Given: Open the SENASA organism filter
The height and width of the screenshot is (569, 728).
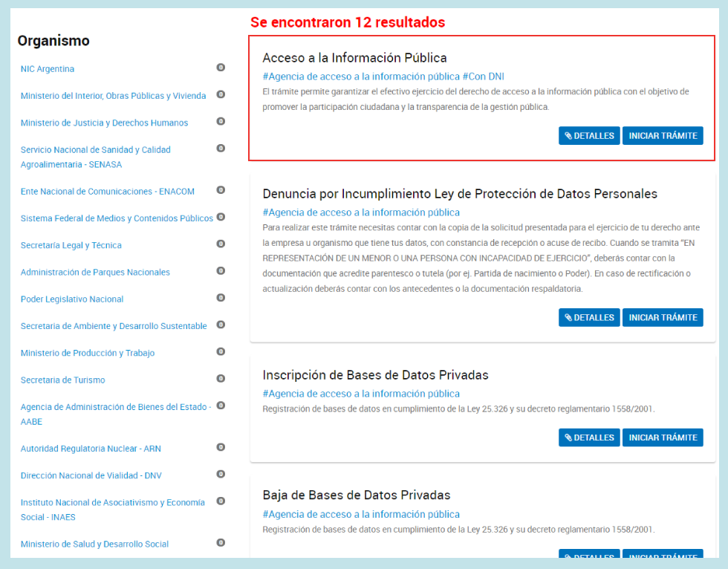Looking at the screenshot, I should coord(95,156).
